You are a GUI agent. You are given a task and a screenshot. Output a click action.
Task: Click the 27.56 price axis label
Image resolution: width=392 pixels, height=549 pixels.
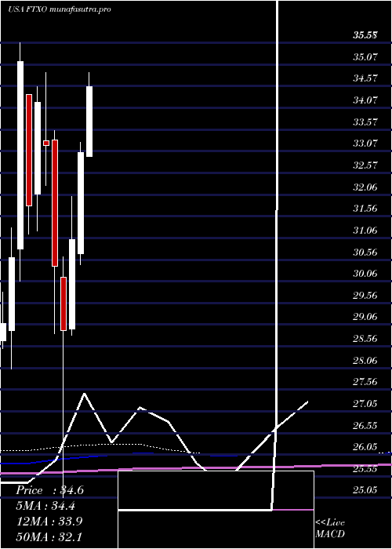pos(365,383)
